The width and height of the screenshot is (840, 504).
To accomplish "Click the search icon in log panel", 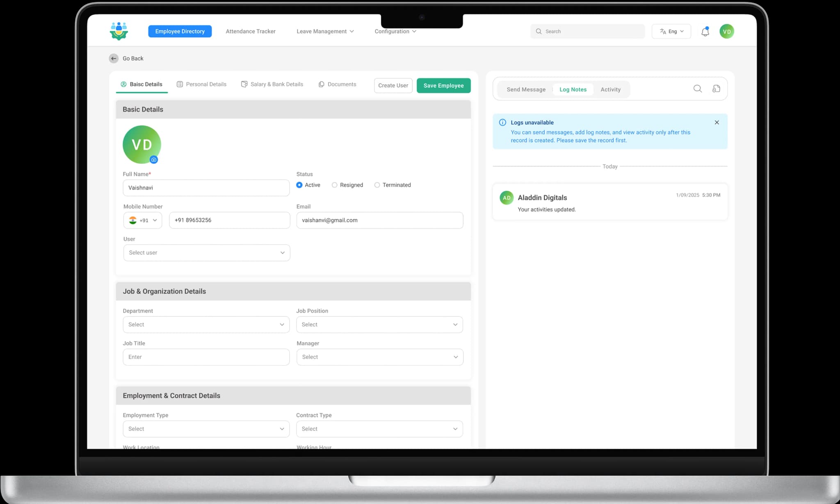I will (697, 89).
